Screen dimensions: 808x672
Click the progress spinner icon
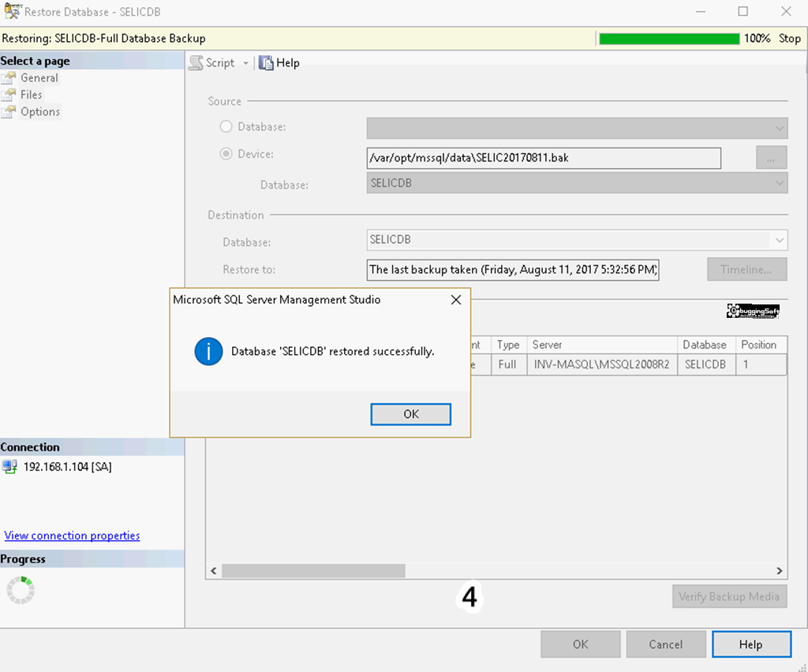click(x=20, y=590)
